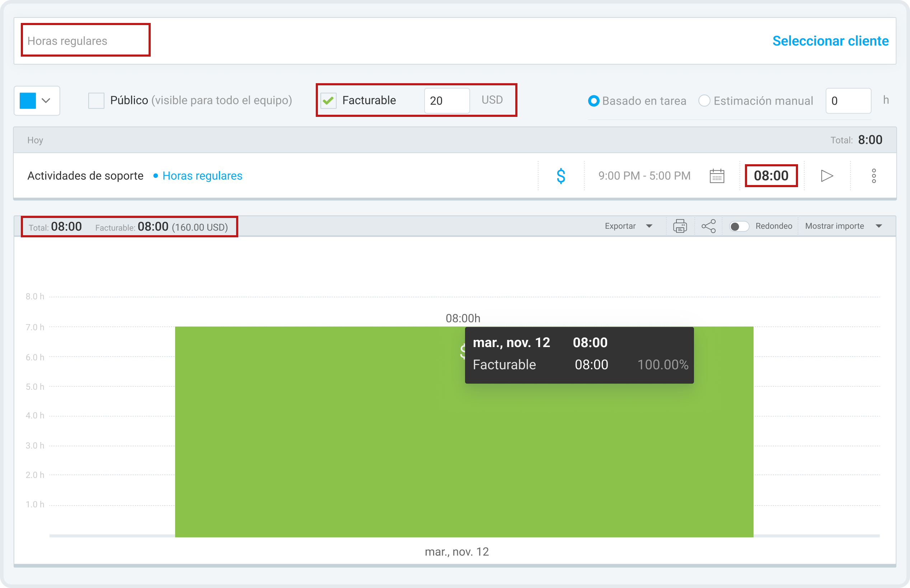Toggle the Redondeo rounding switch
The height and width of the screenshot is (588, 910).
point(738,227)
